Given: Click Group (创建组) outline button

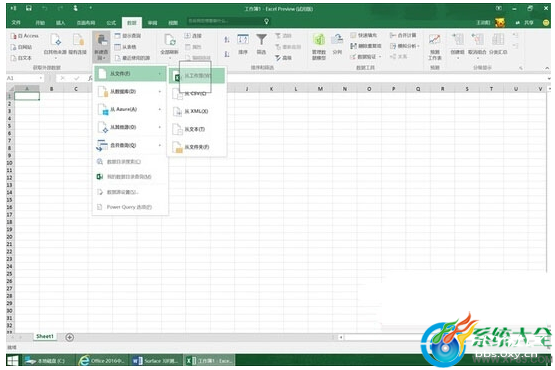Looking at the screenshot, I should (457, 45).
